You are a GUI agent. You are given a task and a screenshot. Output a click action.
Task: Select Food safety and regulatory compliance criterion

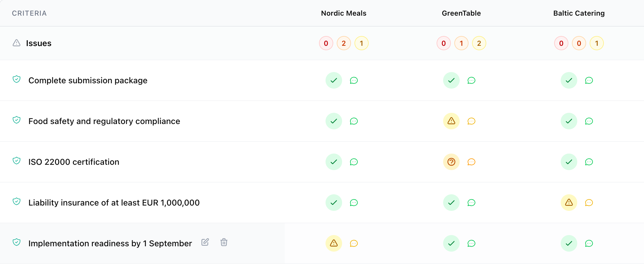click(x=104, y=121)
